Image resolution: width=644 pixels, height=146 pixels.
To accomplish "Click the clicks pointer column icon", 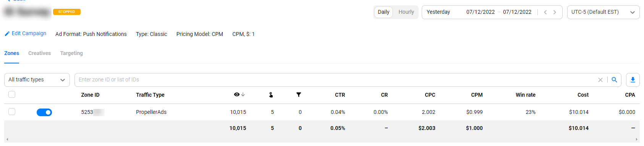I will [271, 94].
